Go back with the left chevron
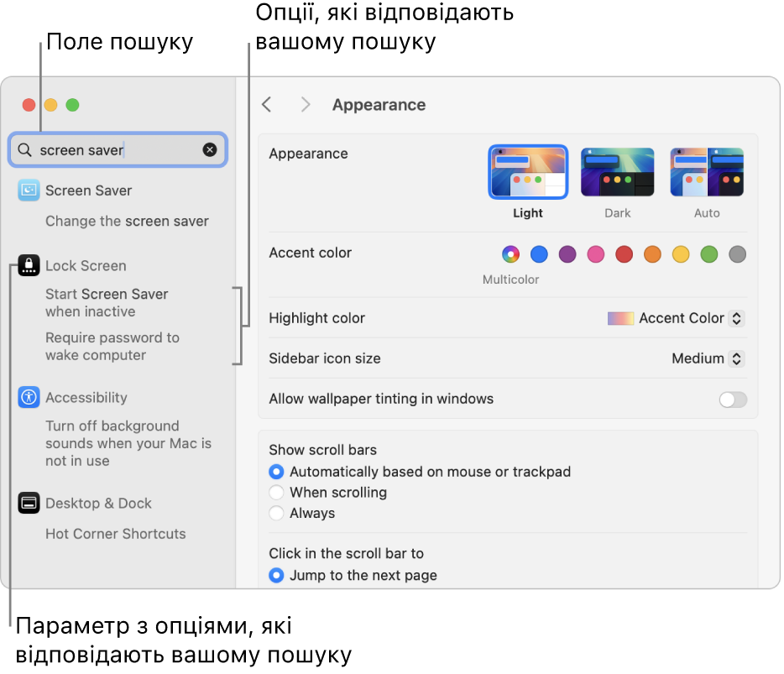Screen dimensions: 784x674 pos(267,105)
